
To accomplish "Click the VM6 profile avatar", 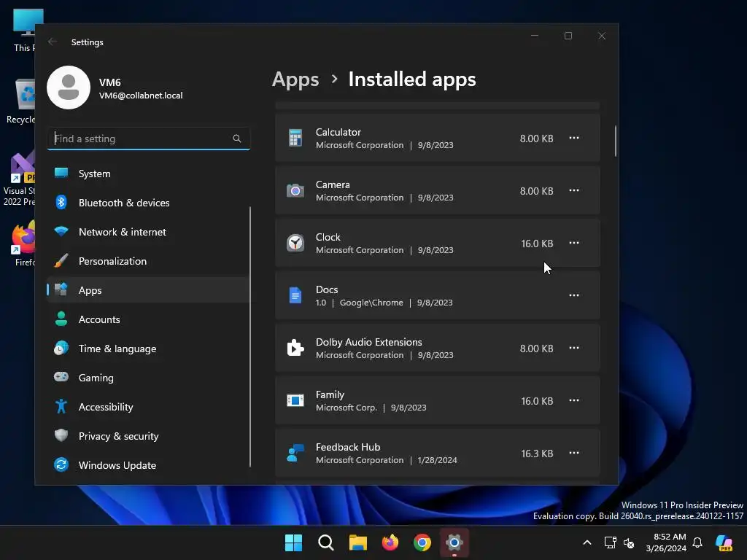I will tap(69, 87).
